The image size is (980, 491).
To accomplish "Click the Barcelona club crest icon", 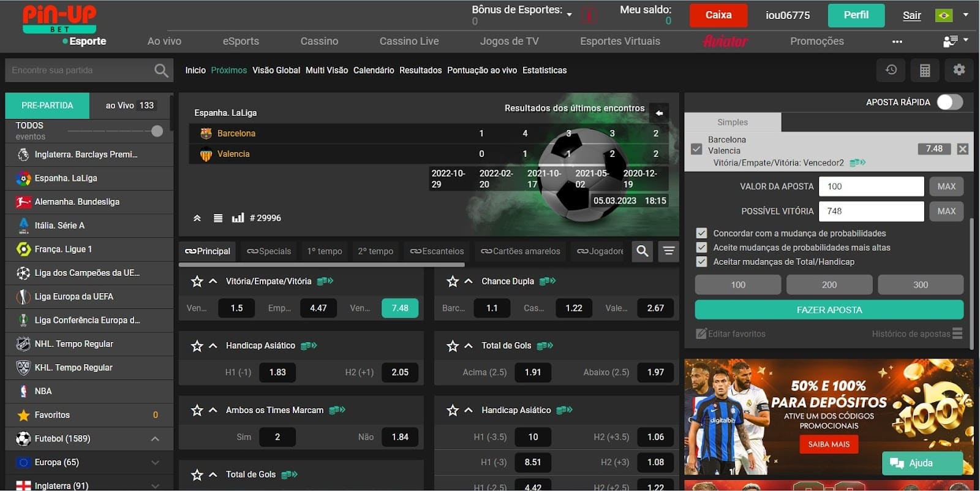I will pos(206,133).
